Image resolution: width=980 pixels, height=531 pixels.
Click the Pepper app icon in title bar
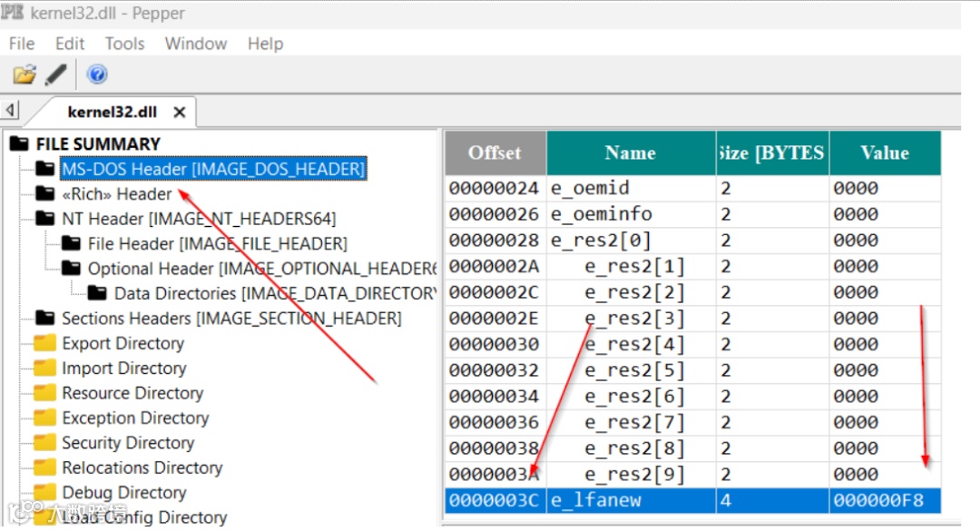pyautogui.click(x=12, y=13)
